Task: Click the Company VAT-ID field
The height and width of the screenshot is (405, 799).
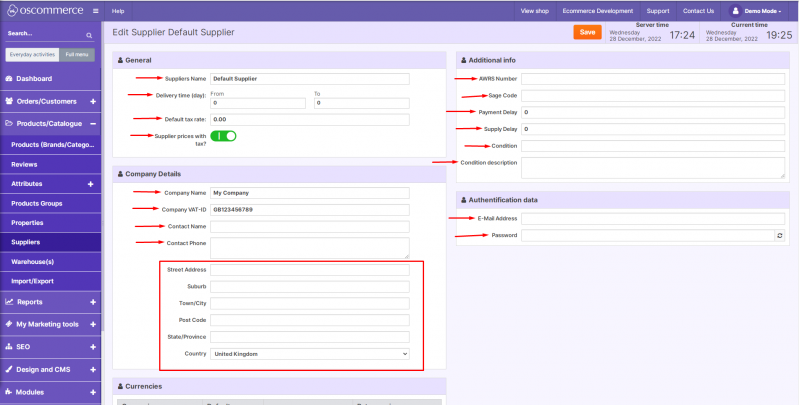Action: click(310, 210)
